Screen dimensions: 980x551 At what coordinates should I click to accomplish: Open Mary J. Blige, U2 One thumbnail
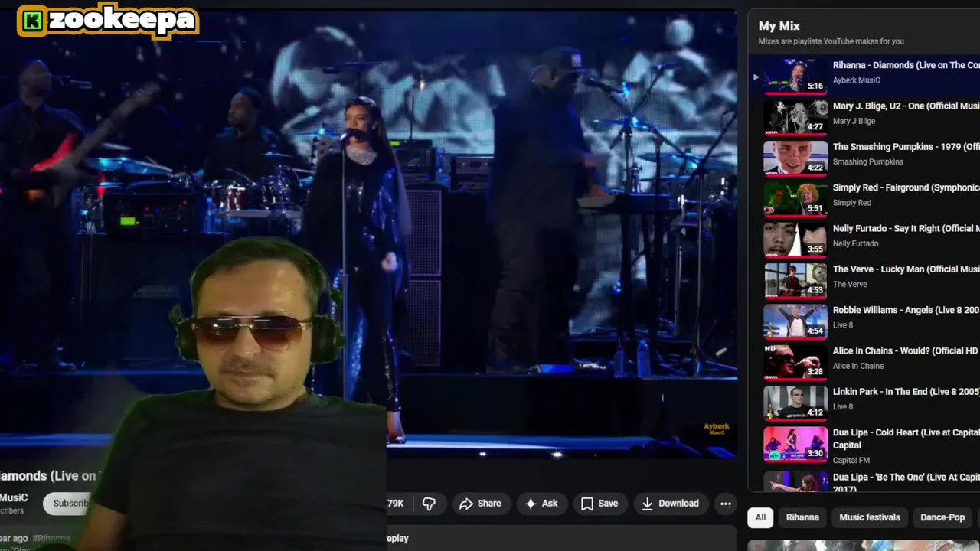795,117
